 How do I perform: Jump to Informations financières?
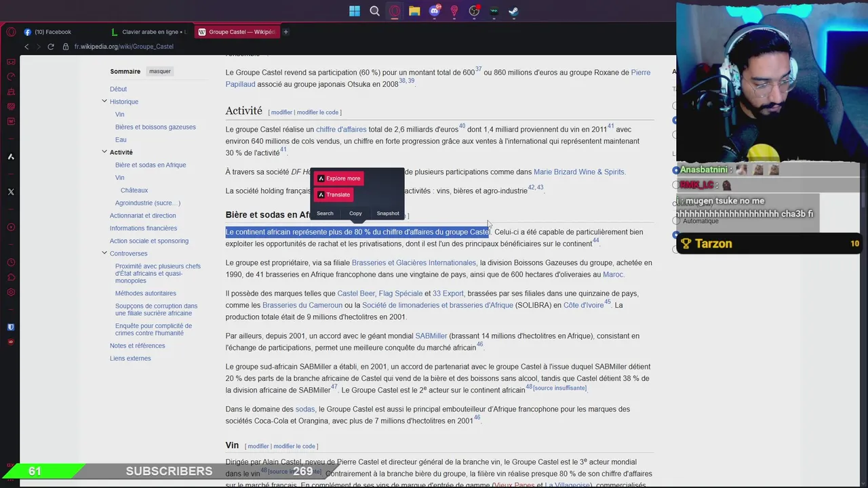coord(143,228)
